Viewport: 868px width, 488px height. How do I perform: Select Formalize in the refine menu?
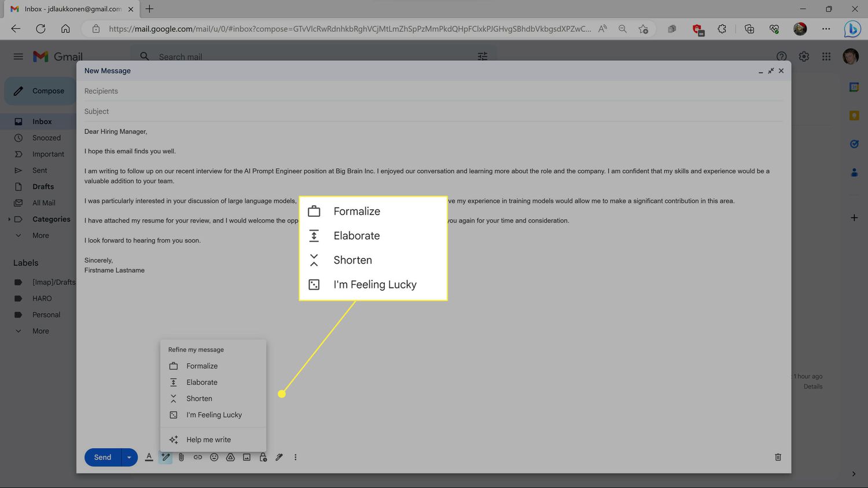[x=202, y=366]
